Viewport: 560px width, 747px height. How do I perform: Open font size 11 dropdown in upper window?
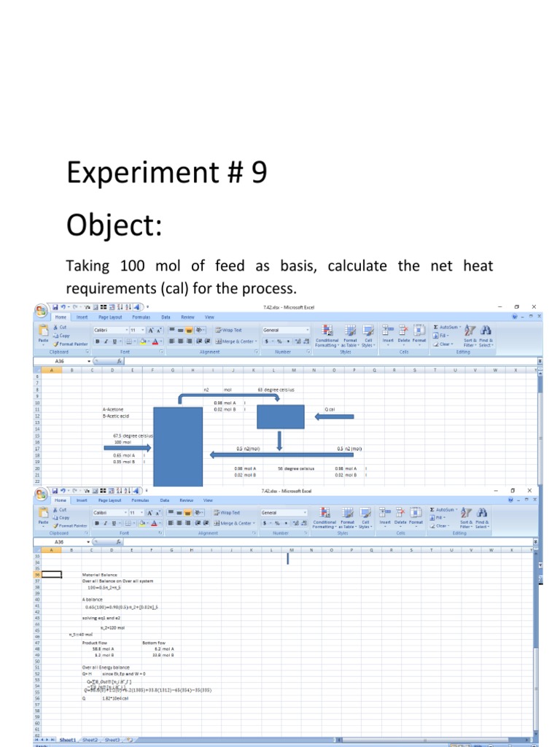(x=143, y=330)
